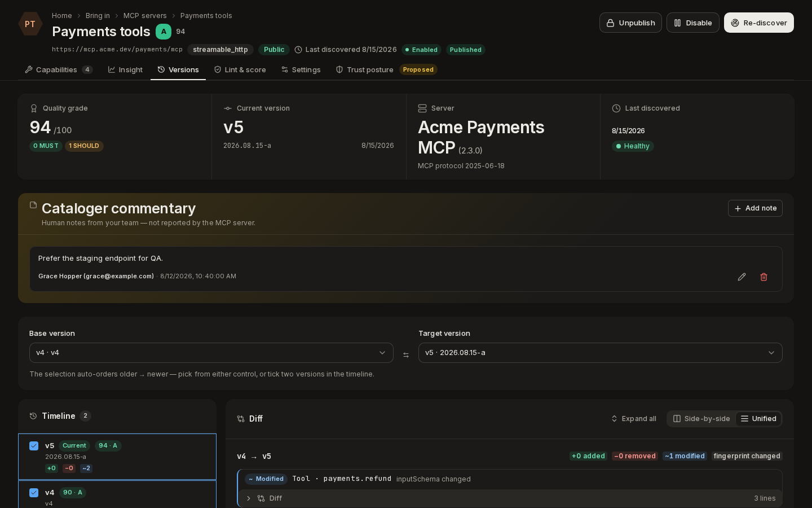This screenshot has height=508, width=812.
Task: Click the Diff panel header icon
Action: 241,419
